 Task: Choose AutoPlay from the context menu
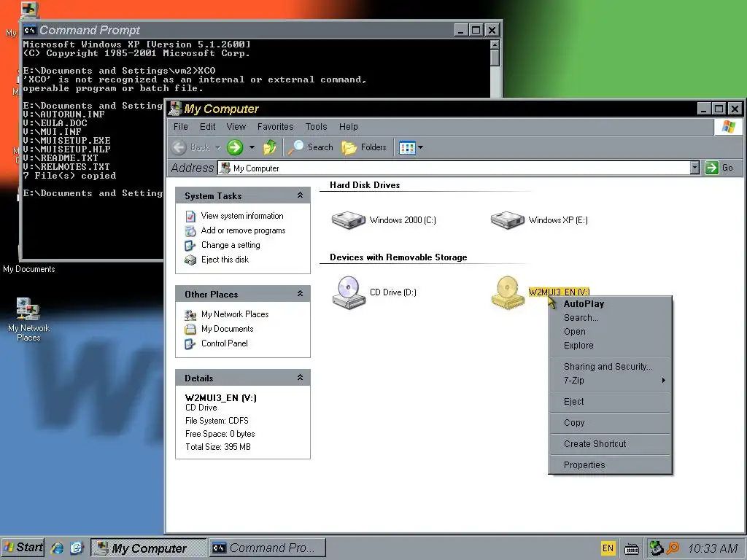(610, 304)
